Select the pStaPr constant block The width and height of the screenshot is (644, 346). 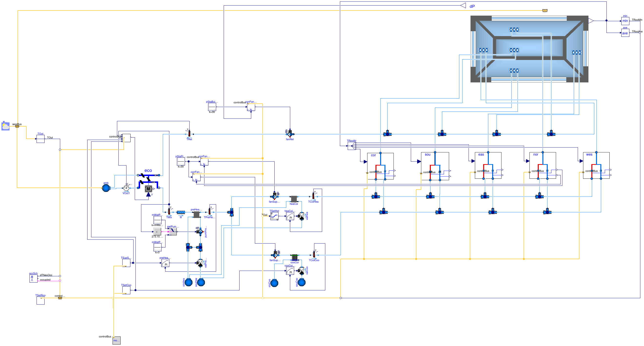point(181,162)
